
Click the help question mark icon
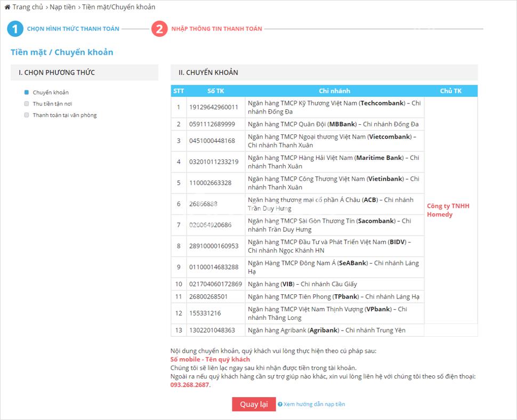[x=280, y=405]
